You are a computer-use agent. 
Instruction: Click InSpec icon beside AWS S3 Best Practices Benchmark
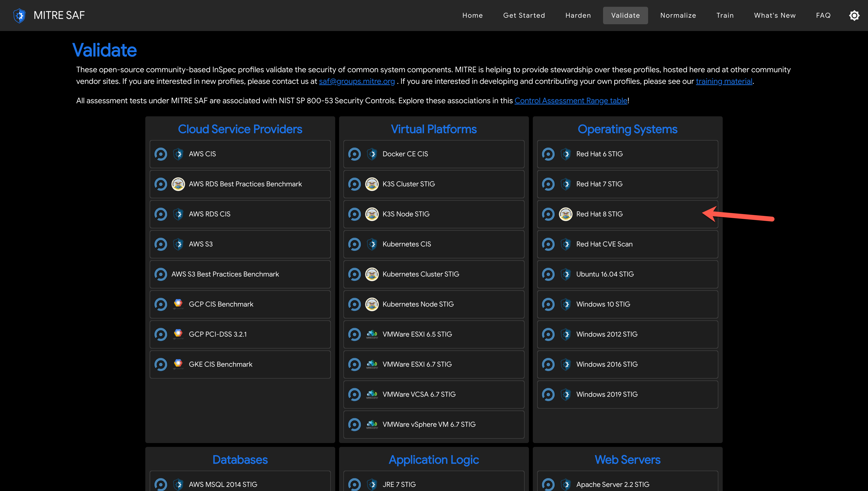[161, 274]
